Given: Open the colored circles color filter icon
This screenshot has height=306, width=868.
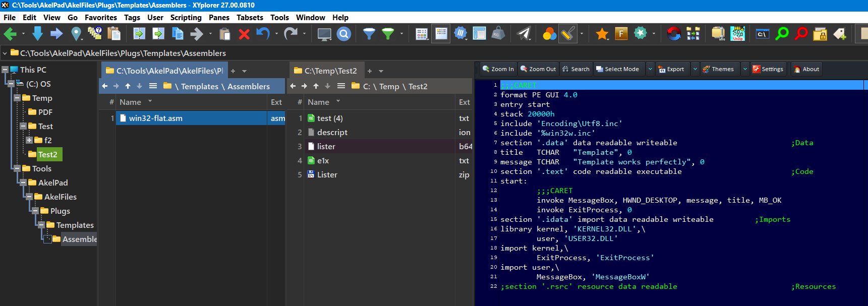Looking at the screenshot, I should point(549,34).
